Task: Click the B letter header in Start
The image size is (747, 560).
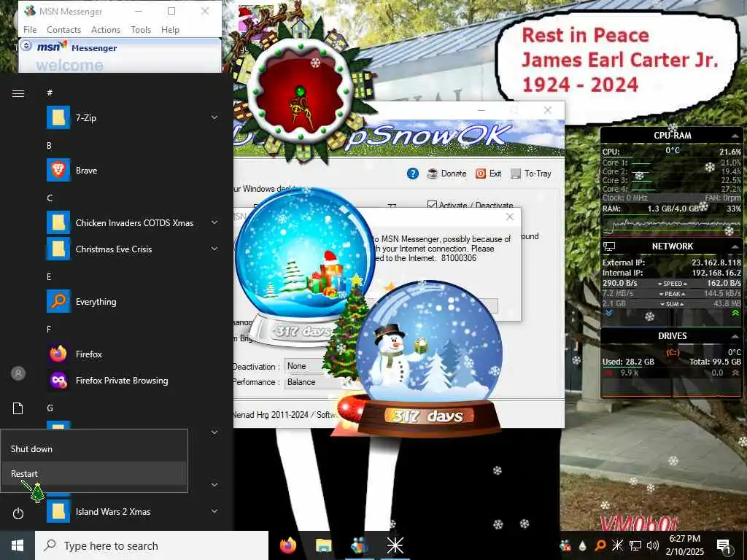Action: (x=49, y=146)
